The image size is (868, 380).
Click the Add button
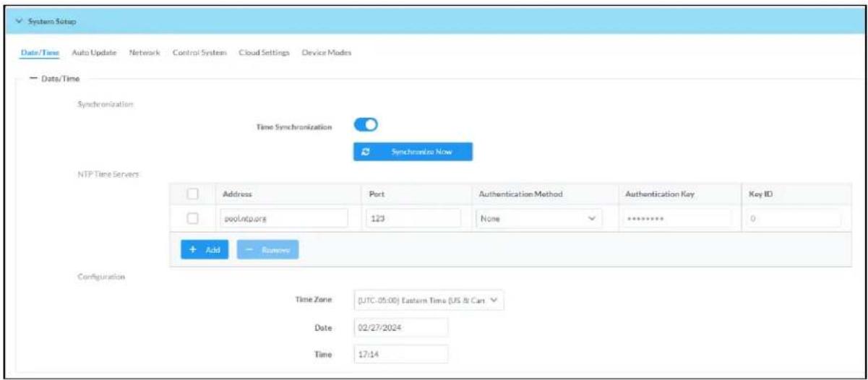(x=205, y=249)
